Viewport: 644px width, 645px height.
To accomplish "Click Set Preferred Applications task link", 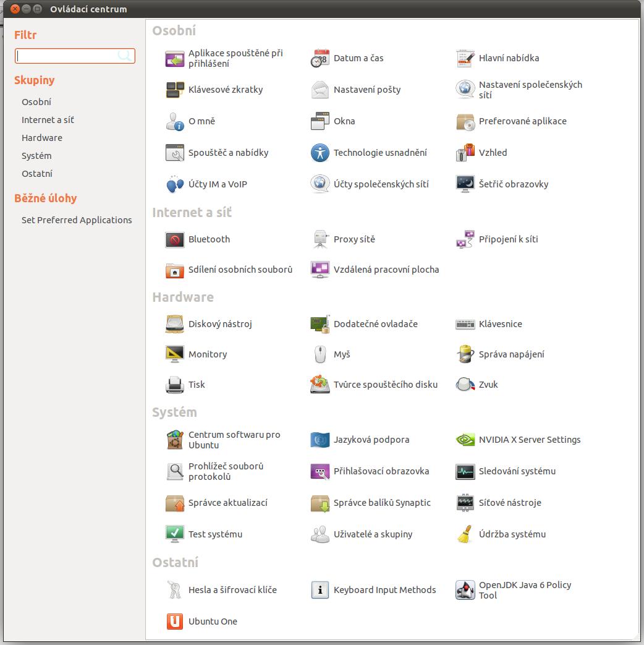I will 77,220.
